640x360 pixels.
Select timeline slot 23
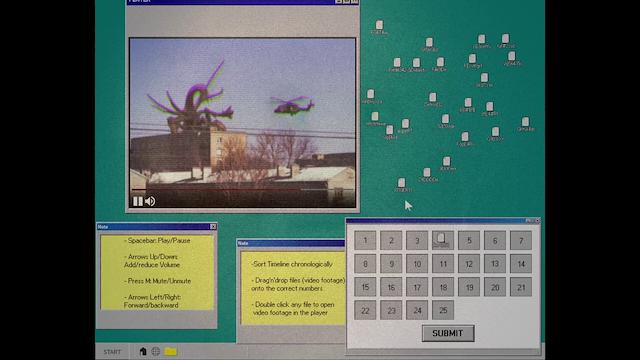tap(391, 310)
